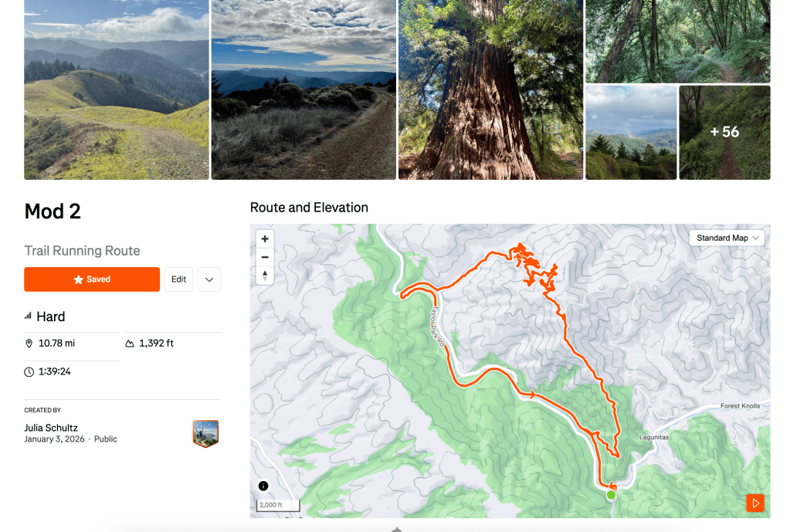Zoom in on the route map
The height and width of the screenshot is (532, 790).
coord(265,239)
